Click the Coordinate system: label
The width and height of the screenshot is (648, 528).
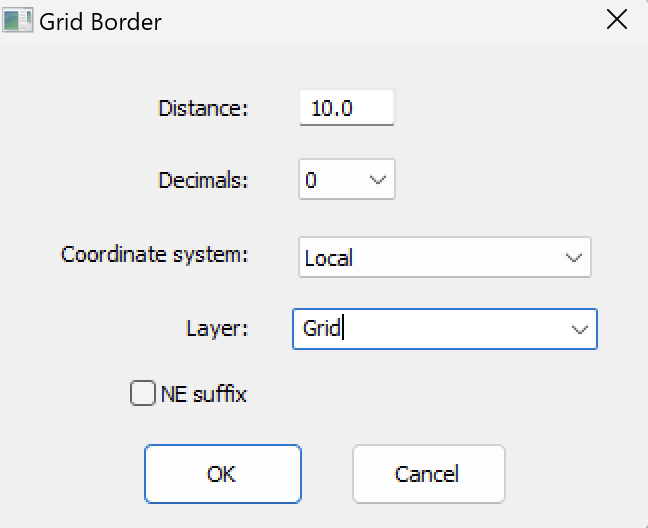(x=155, y=254)
